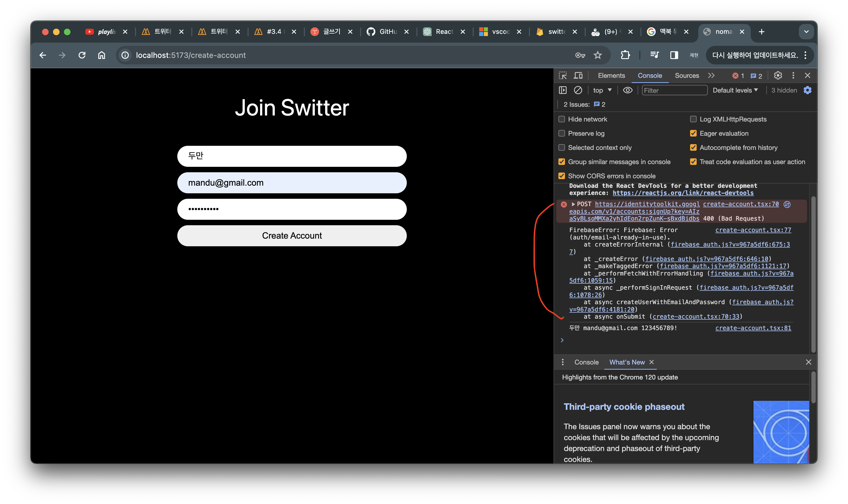The height and width of the screenshot is (504, 848).
Task: Click the browser forward arrow
Action: click(x=62, y=55)
